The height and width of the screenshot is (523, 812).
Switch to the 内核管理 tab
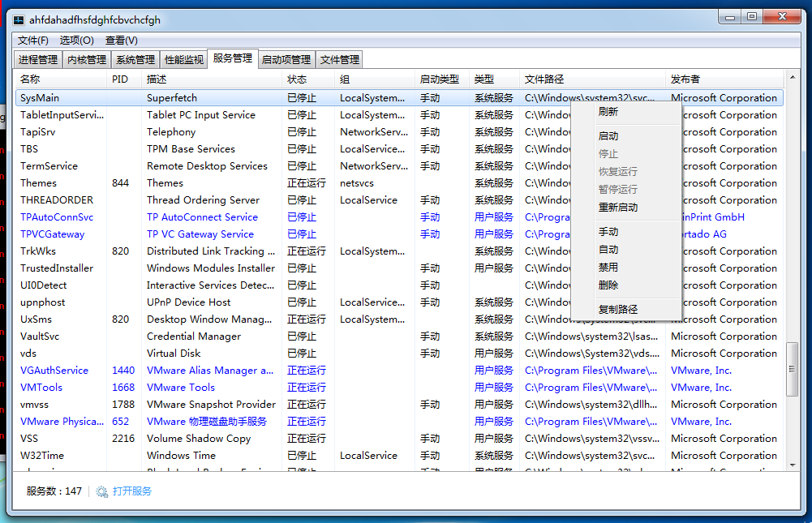[87, 59]
